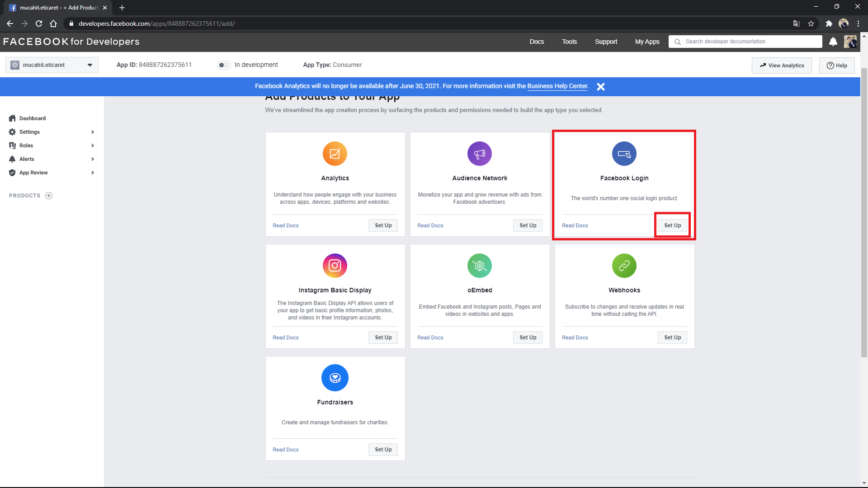Screen dimensions: 868x488
Task: Expand the Alerts sidebar item
Action: 52,159
